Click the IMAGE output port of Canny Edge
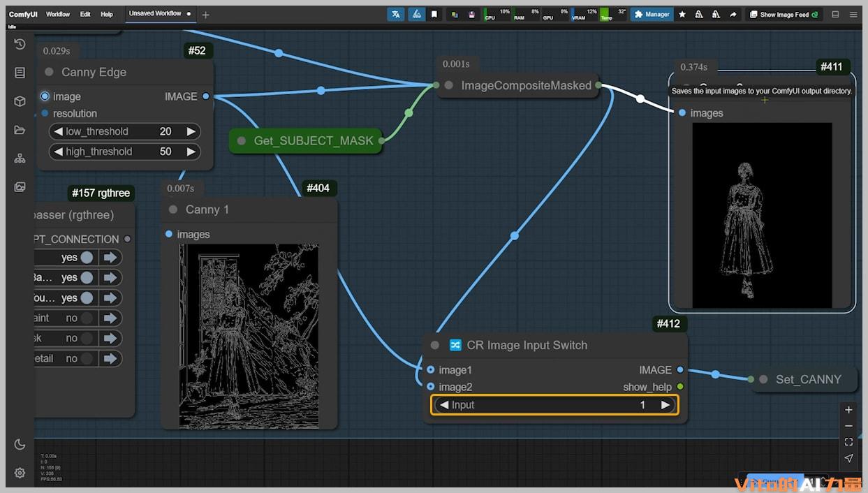Image resolution: width=868 pixels, height=493 pixels. coord(205,96)
